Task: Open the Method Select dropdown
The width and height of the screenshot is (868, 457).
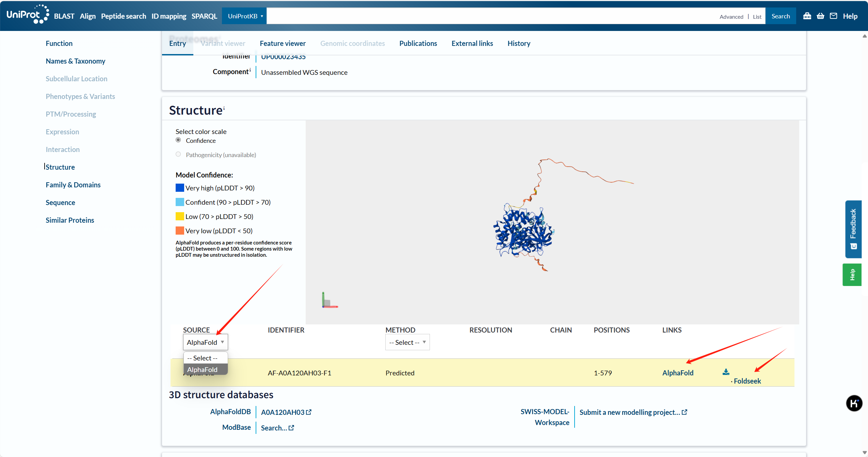Action: coord(407,342)
